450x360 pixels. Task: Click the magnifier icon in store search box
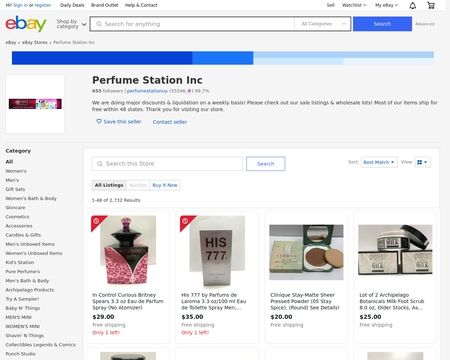100,164
